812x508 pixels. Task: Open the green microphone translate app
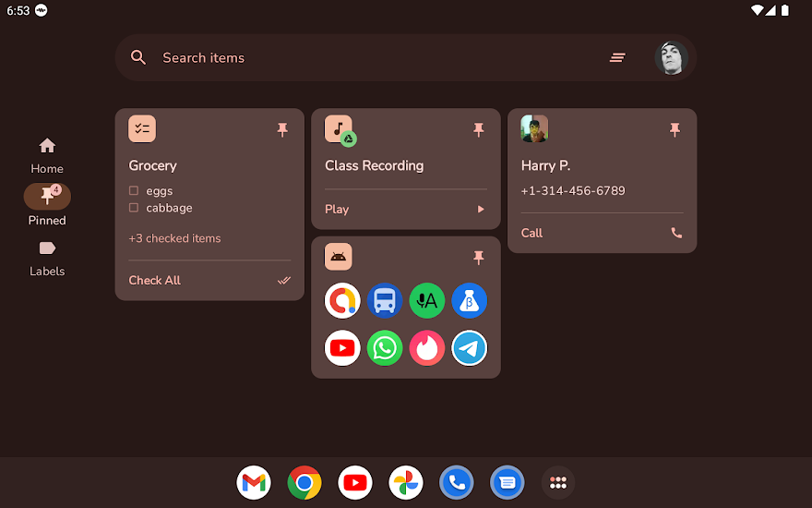pos(427,300)
